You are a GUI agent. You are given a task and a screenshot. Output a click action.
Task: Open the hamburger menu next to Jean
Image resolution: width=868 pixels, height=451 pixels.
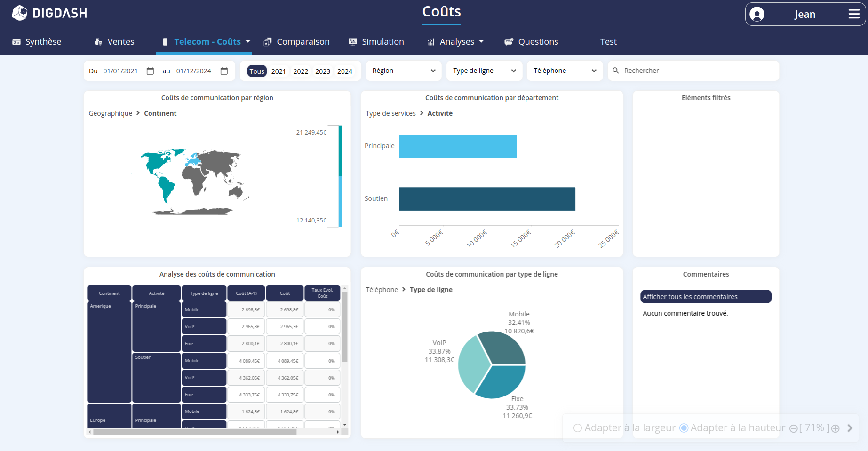point(853,14)
